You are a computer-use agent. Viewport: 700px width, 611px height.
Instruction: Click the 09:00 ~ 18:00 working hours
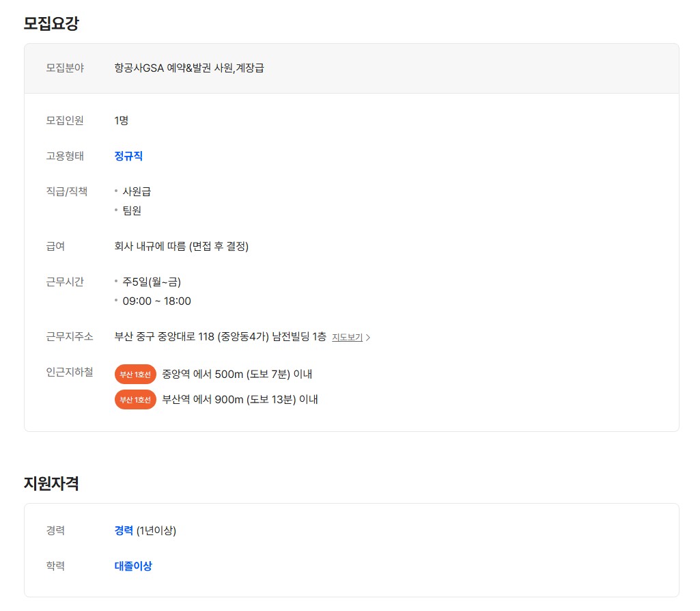156,301
